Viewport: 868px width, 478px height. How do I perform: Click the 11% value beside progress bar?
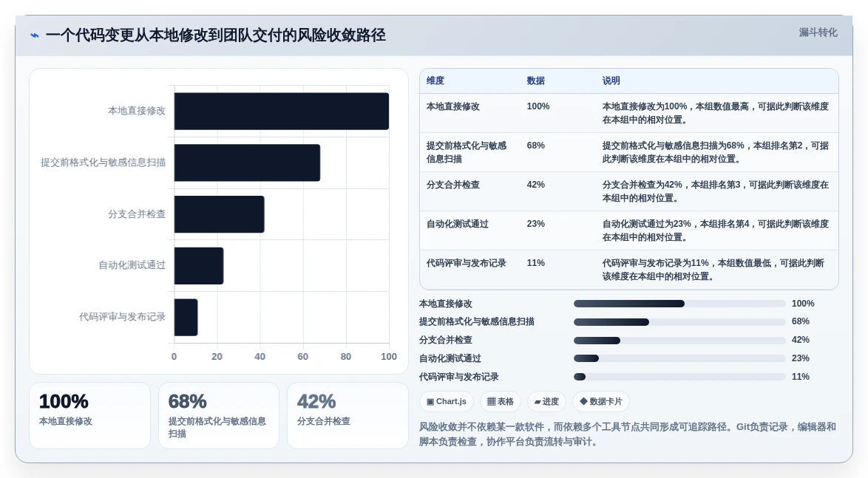coord(801,377)
